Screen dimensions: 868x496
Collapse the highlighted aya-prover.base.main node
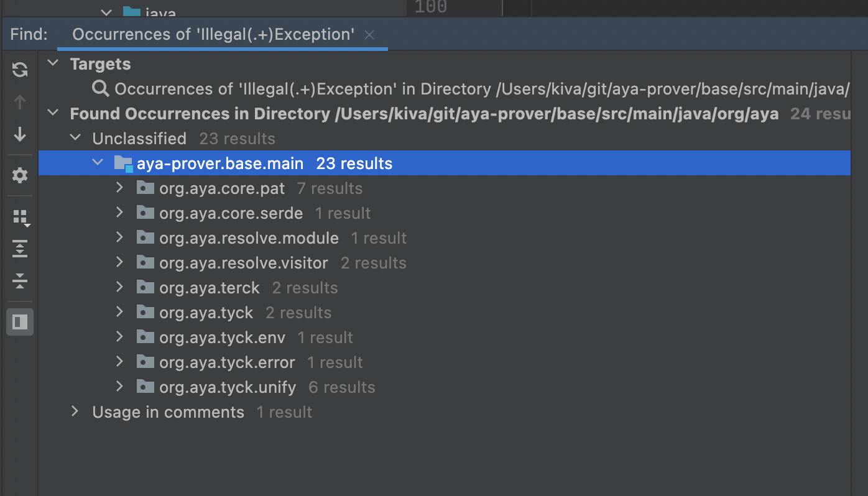point(97,162)
